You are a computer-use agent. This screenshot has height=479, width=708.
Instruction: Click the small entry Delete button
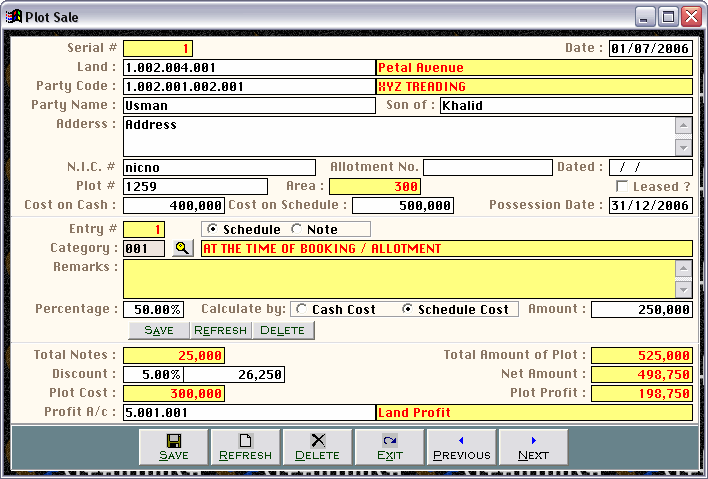[283, 330]
